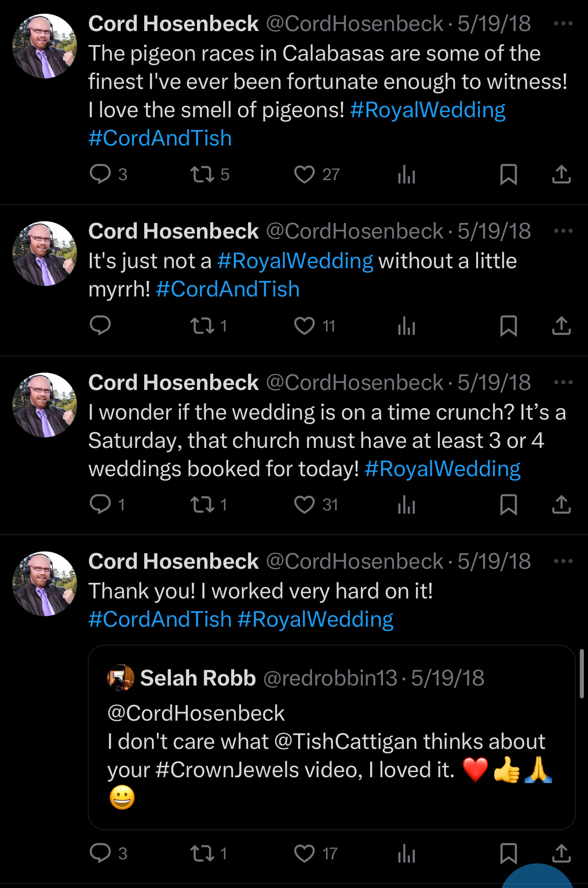Click the vertical scrollbar handle
588x888 pixels.
pos(582,674)
